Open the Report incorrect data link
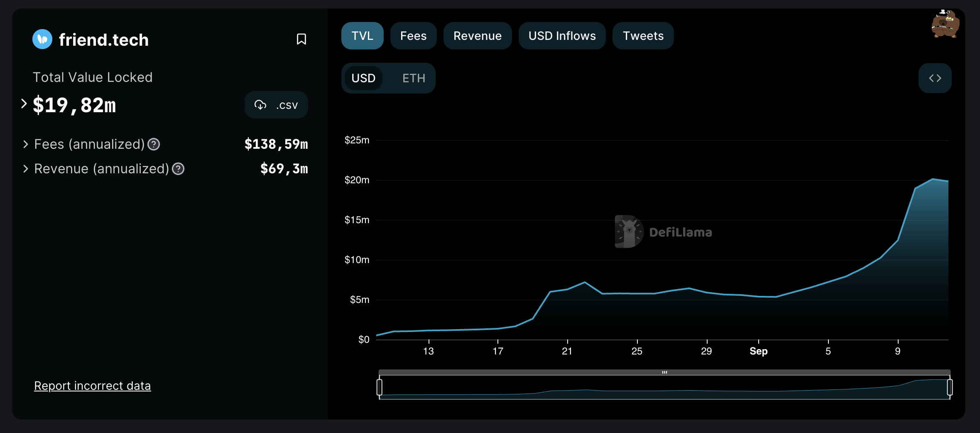 tap(92, 386)
